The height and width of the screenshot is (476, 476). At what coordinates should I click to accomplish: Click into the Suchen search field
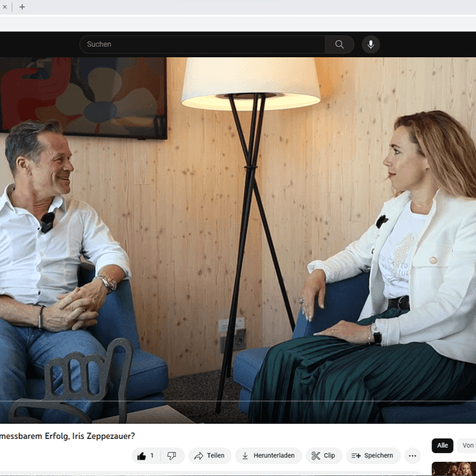point(201,45)
